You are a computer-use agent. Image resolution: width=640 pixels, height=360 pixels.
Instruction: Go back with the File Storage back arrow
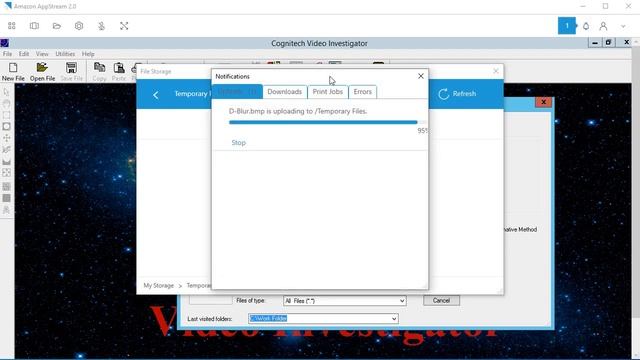point(156,95)
